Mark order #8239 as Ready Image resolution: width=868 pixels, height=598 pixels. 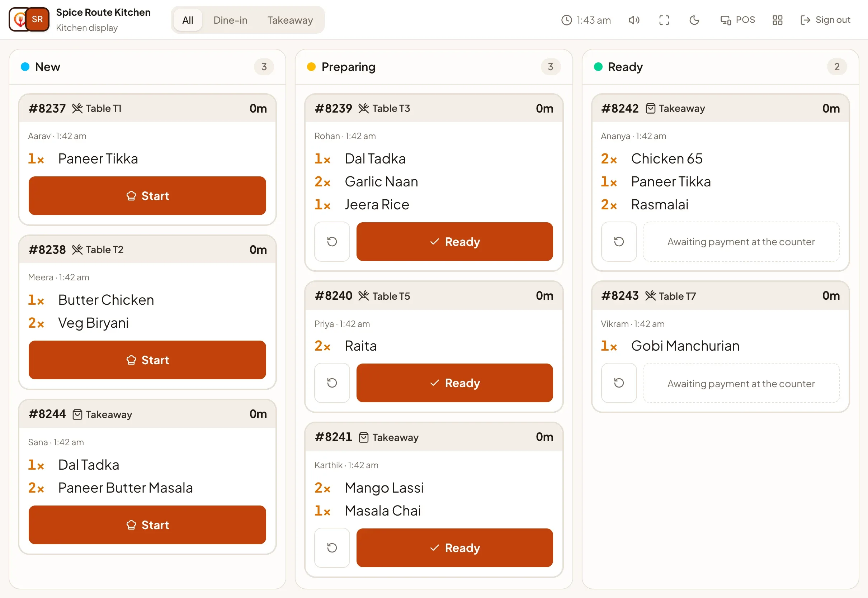454,242
